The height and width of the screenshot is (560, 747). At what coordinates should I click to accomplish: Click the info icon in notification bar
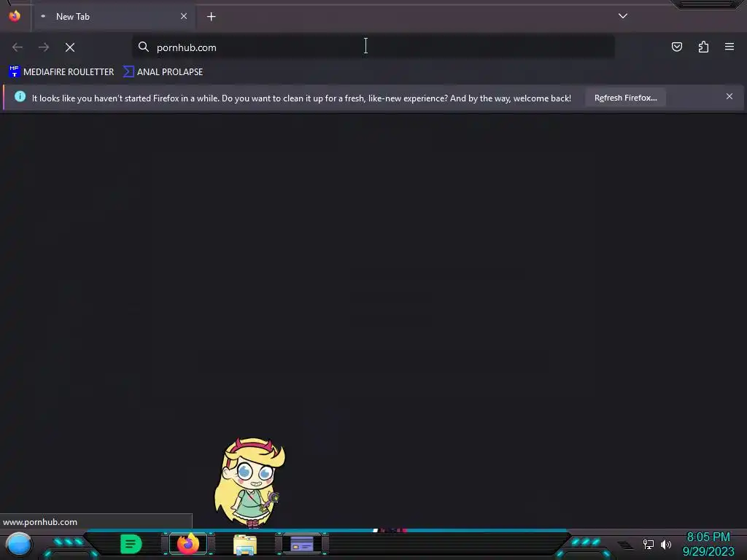(x=20, y=96)
